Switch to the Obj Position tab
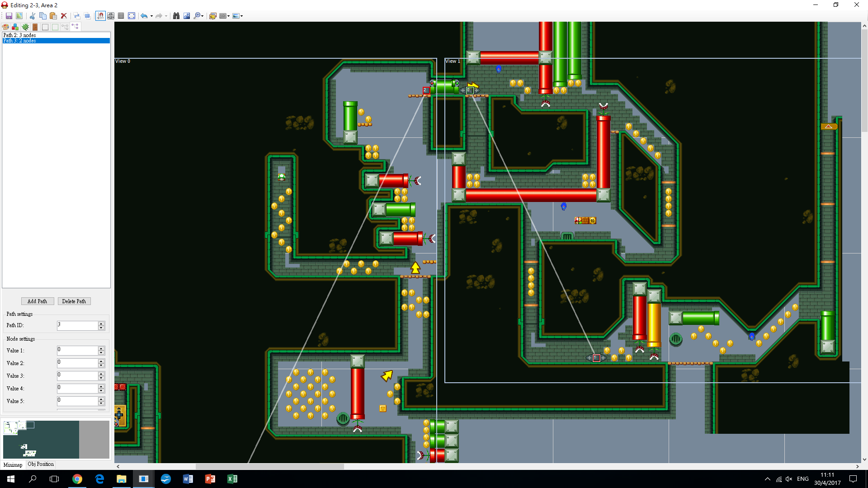The image size is (868, 488). (41, 464)
